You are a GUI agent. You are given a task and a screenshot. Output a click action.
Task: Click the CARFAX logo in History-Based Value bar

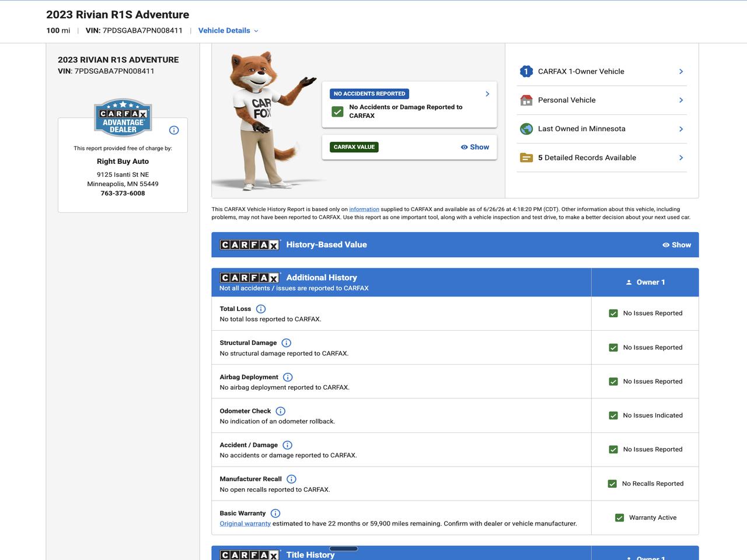(250, 245)
